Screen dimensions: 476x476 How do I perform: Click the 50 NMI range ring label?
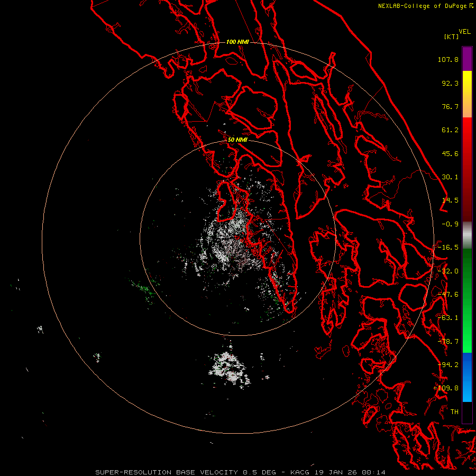[x=237, y=140]
